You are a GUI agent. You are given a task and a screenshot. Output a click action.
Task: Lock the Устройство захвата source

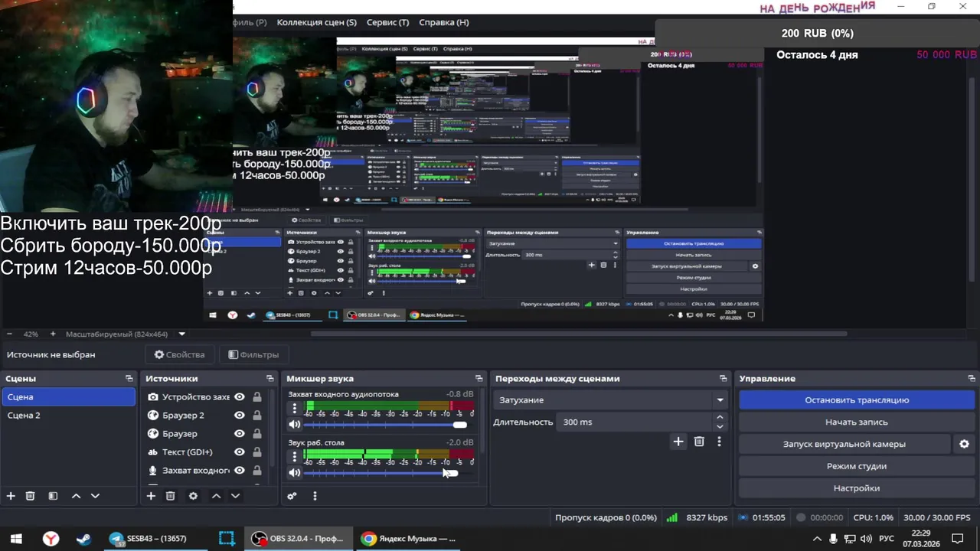[257, 397]
